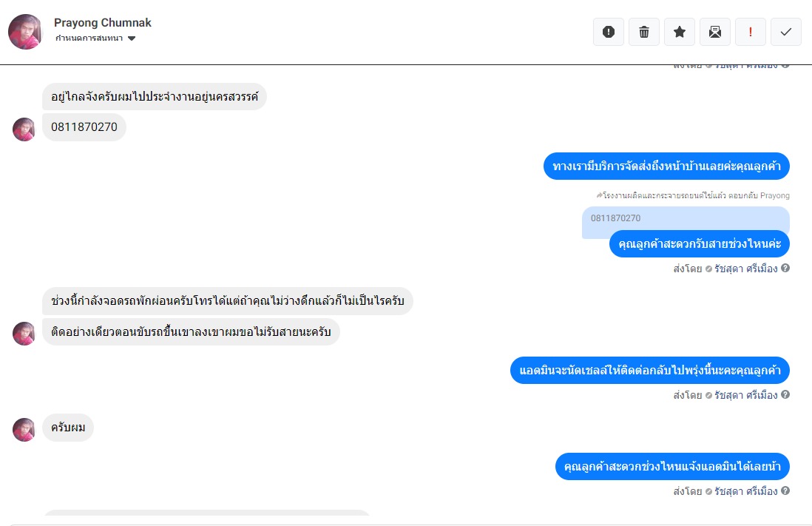This screenshot has height=526, width=812.
Task: Mark conversation done with checkmark icon
Action: 786,32
